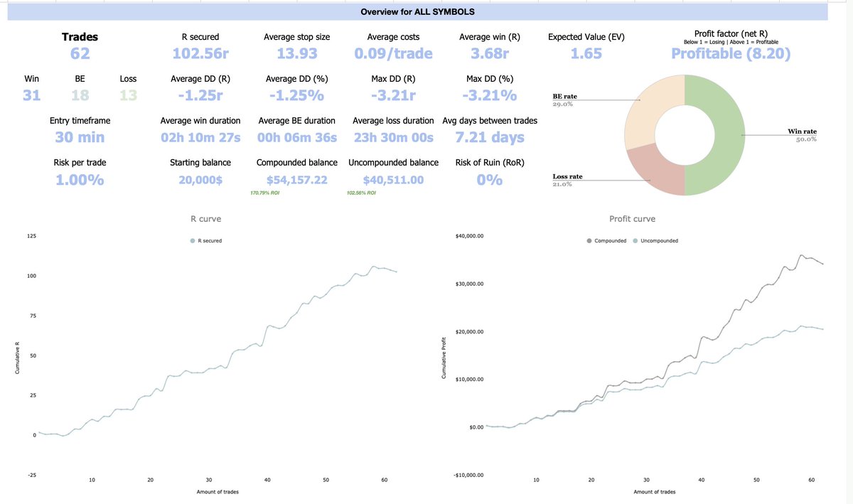Select the 'Win rate' donut label

[802, 132]
